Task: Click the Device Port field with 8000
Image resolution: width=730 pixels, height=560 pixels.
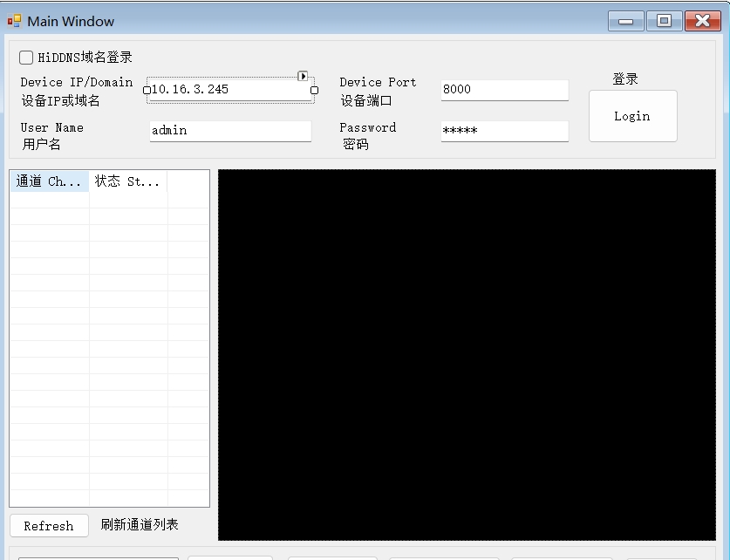Action: (x=505, y=89)
